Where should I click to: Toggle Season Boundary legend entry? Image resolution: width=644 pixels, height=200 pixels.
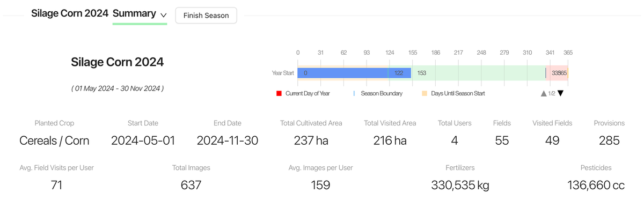pyautogui.click(x=378, y=93)
